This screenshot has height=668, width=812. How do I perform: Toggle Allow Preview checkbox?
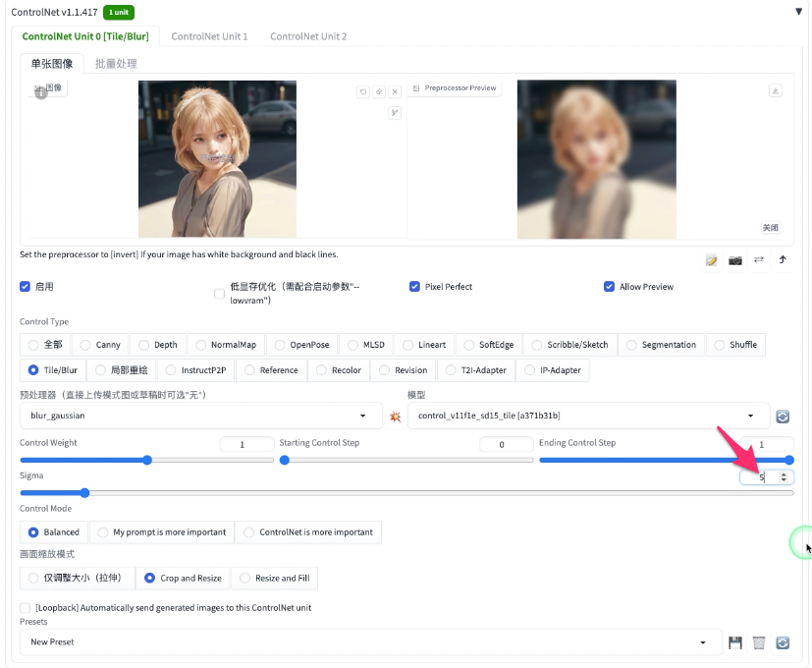point(609,287)
